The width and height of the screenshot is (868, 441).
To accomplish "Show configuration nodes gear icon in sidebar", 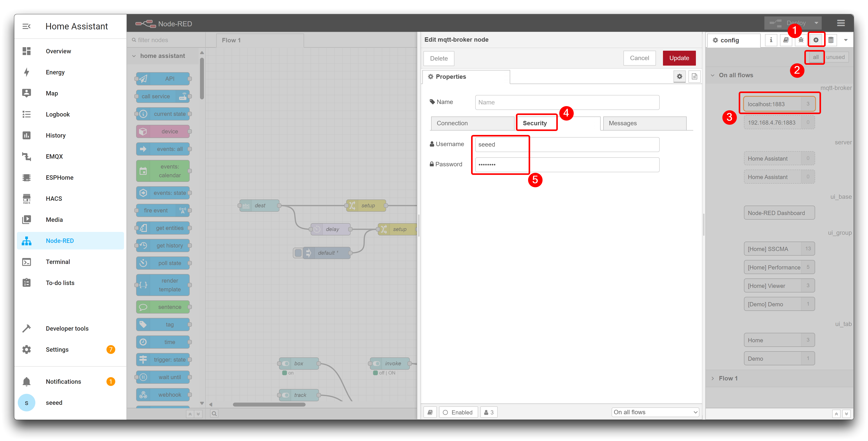I will tap(816, 40).
